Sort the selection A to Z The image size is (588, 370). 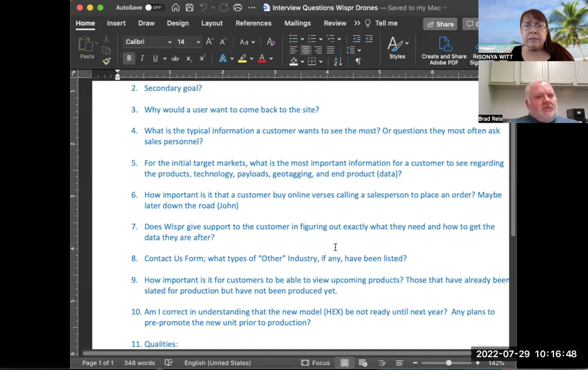338,61
